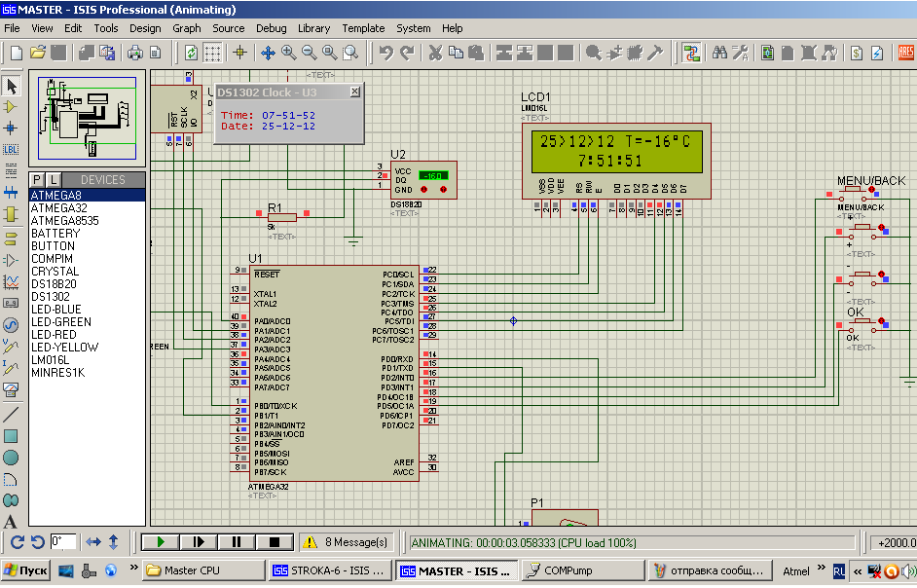
Task: Open the L library manager button
Action: (x=54, y=180)
